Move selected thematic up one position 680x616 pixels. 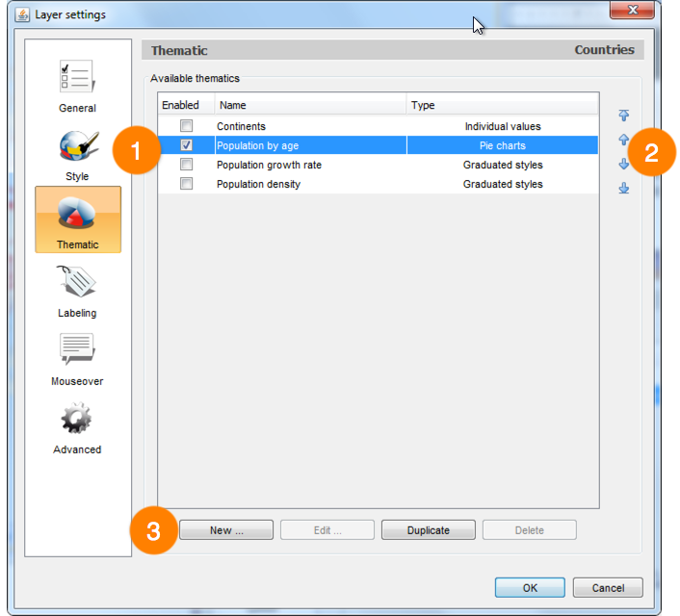point(623,140)
